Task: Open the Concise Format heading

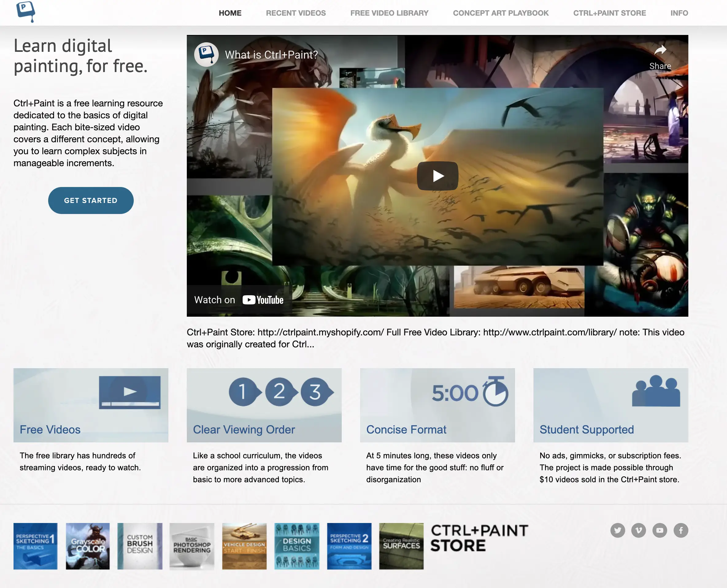Action: coord(406,429)
